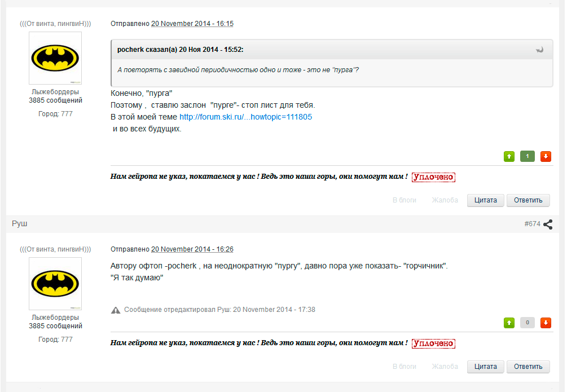Screen dimensions: 567x392
Task: Add post #674 to blogs via В блоги
Action: point(405,366)
